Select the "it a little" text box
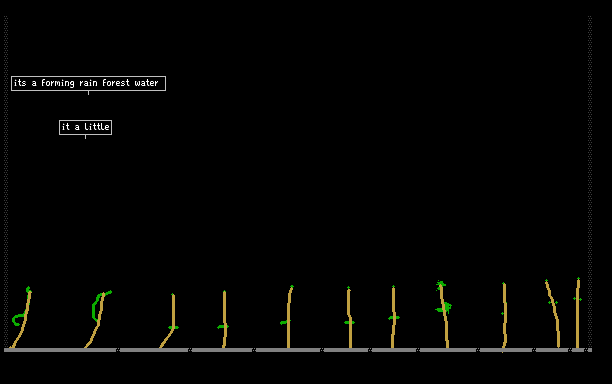 [x=85, y=127]
